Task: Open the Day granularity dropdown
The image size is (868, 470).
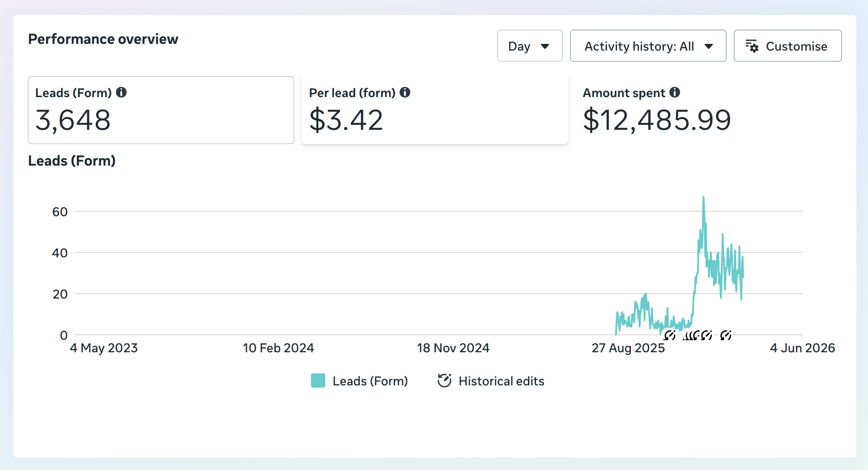Action: (x=530, y=46)
